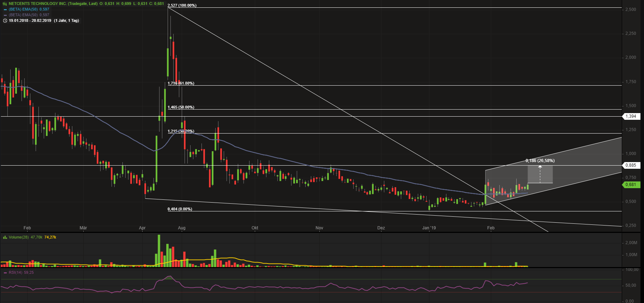The width and height of the screenshot is (644, 303).
Task: Click the 1,00M volume axis label
Action: (x=631, y=255)
